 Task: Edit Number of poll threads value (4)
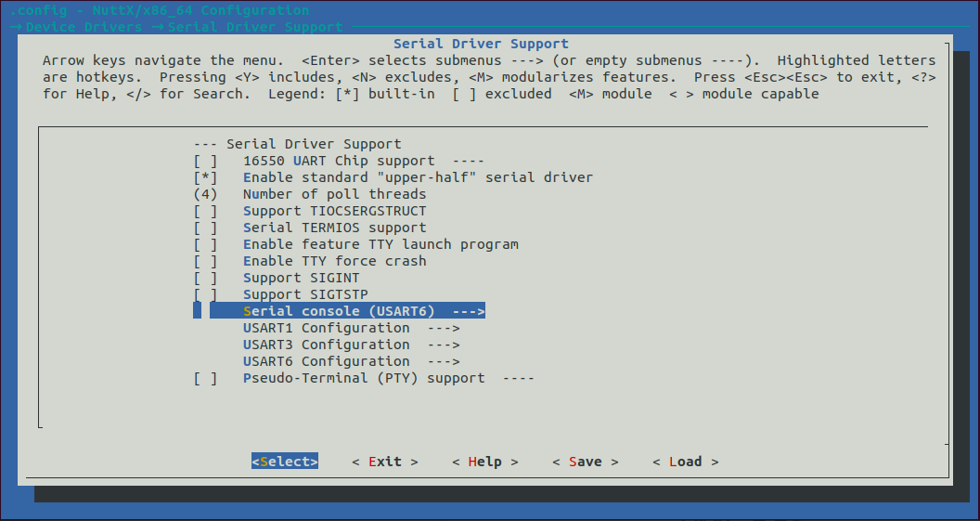click(x=205, y=194)
